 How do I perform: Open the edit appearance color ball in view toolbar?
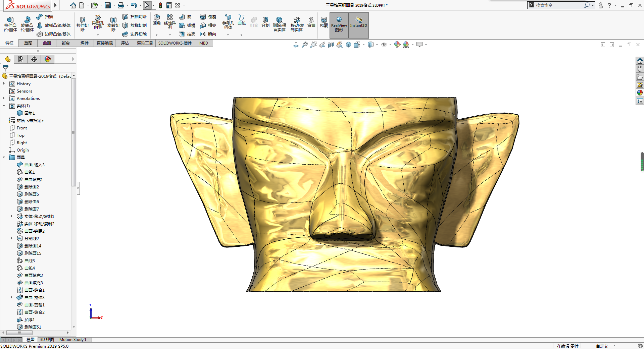coord(397,45)
